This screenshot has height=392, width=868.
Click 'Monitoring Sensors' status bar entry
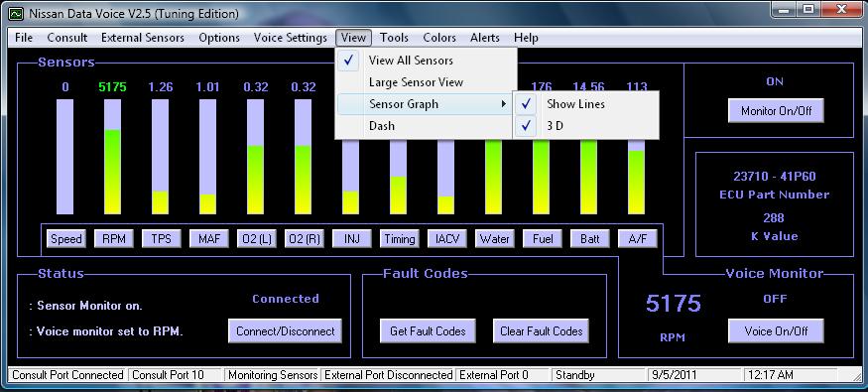[273, 375]
